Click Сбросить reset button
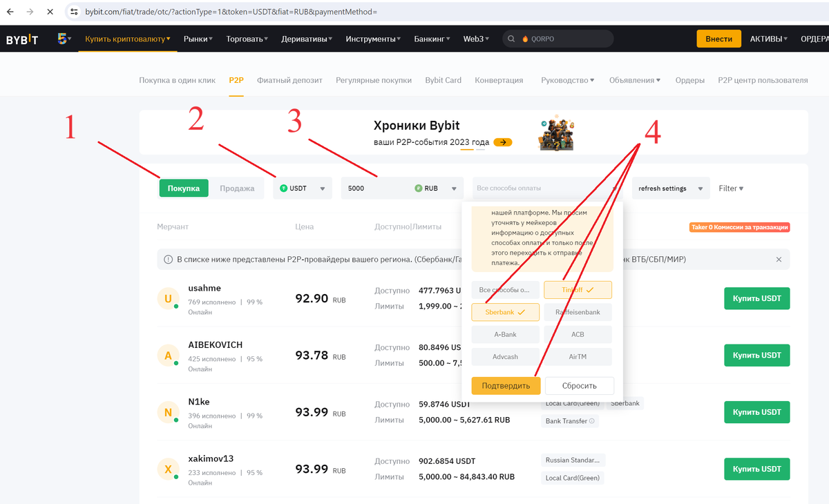 (x=579, y=385)
